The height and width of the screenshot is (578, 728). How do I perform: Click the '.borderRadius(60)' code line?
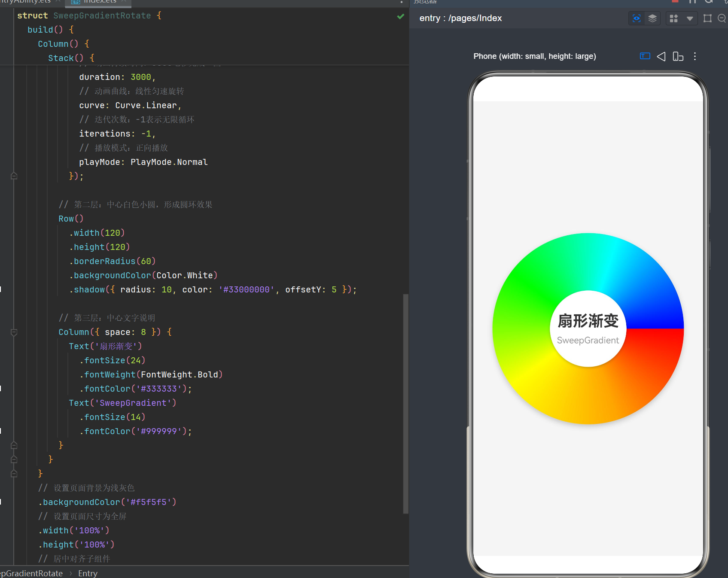(113, 262)
